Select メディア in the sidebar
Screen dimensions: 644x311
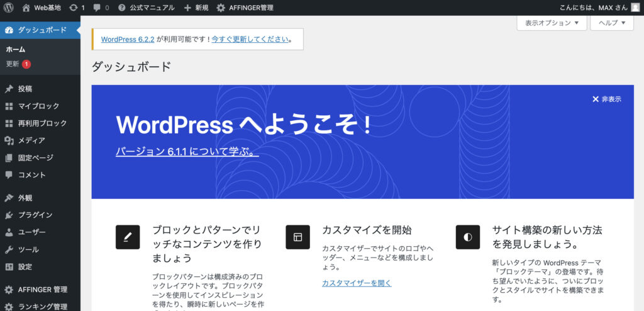31,140
